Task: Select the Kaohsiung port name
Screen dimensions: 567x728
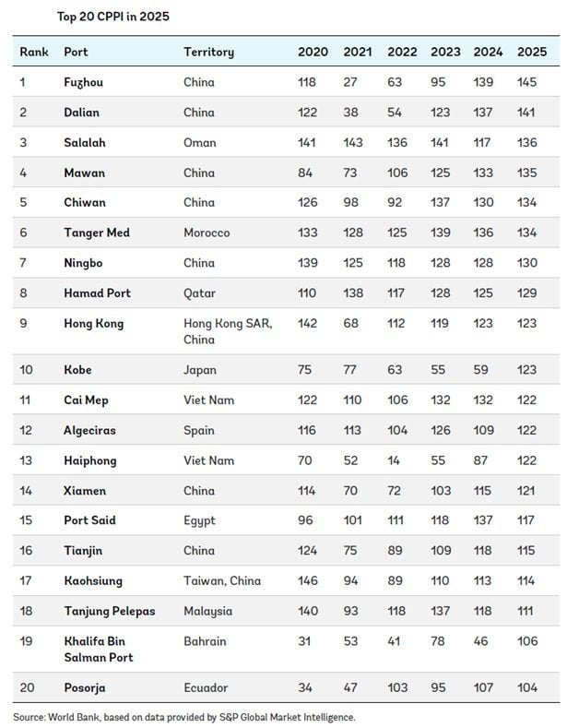Action: pyautogui.click(x=93, y=580)
